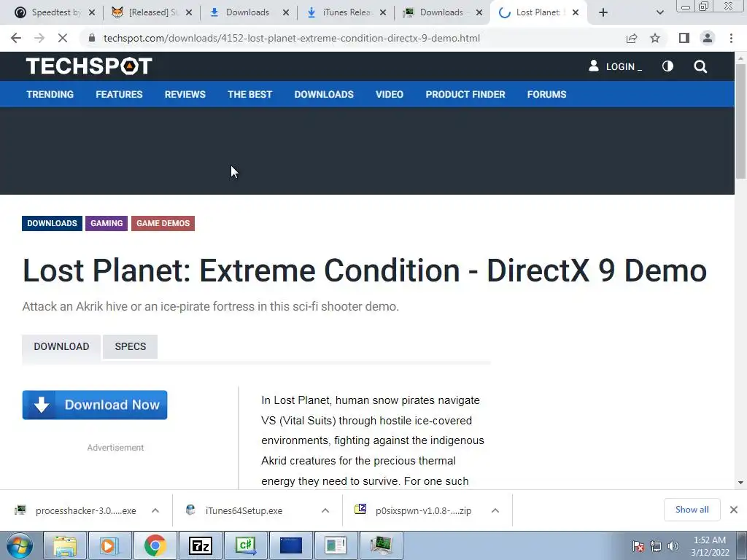Screen dimensions: 747x560
Task: Open the green monitor taskbar icon
Action: pos(381,545)
